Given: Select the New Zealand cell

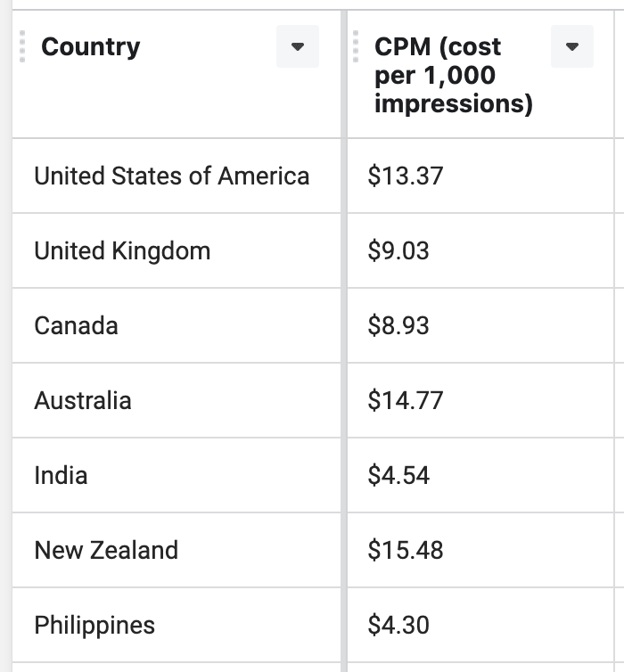Looking at the screenshot, I should click(x=177, y=550).
